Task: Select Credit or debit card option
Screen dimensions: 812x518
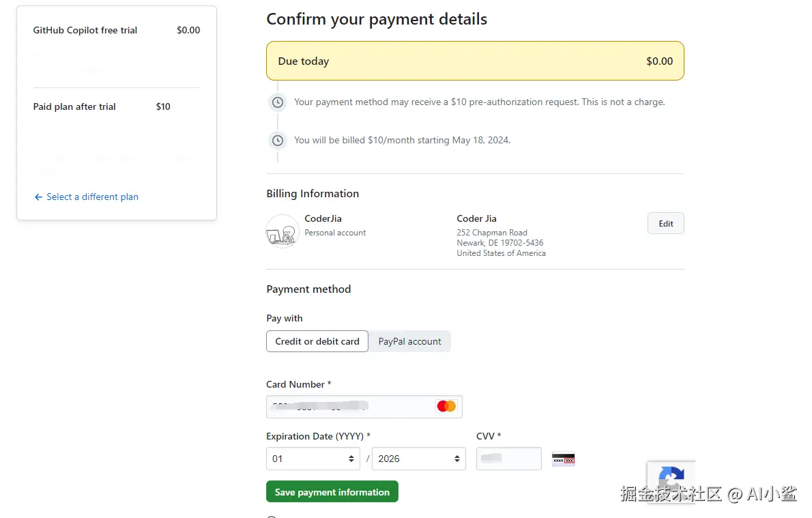Action: point(317,341)
